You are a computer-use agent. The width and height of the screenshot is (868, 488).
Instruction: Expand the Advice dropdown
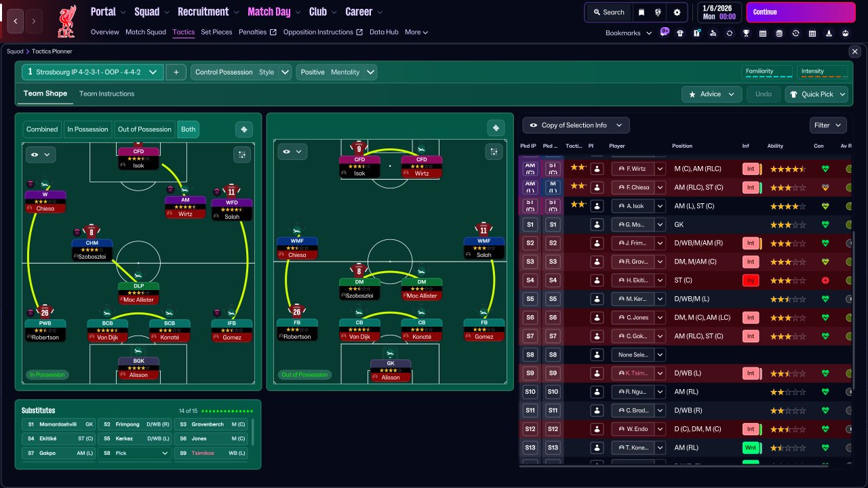pyautogui.click(x=711, y=94)
